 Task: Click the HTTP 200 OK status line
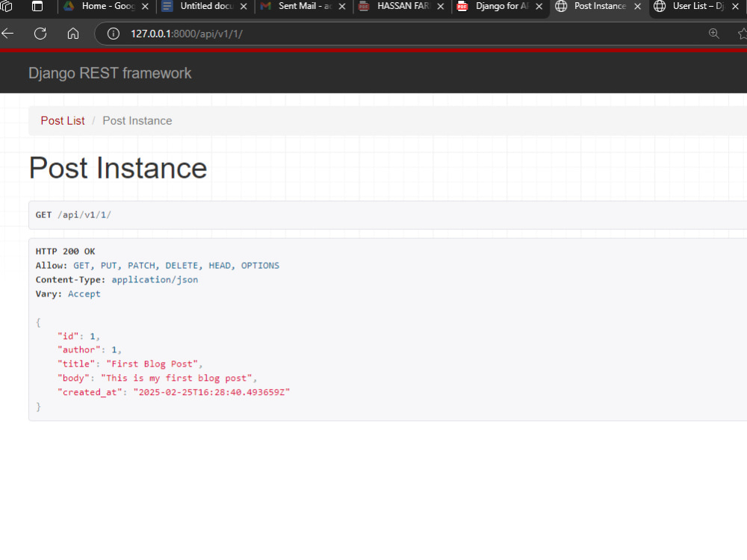coord(65,251)
